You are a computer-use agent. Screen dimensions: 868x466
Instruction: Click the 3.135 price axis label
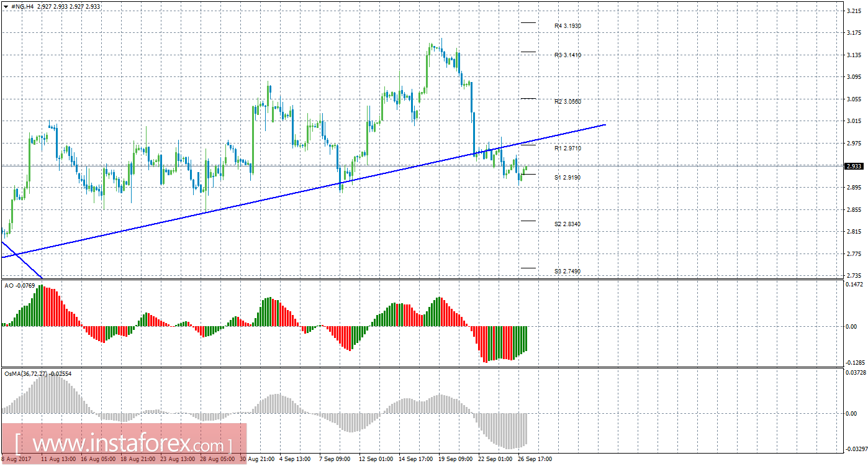pos(854,55)
